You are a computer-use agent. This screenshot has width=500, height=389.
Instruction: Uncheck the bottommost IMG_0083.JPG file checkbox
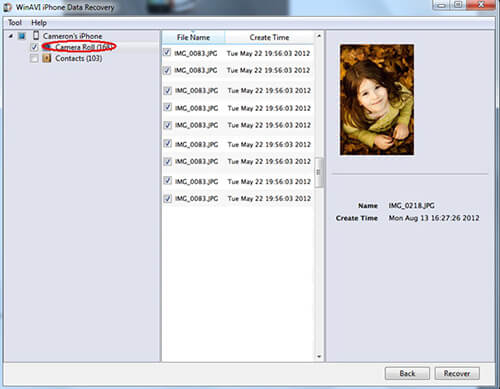(167, 199)
